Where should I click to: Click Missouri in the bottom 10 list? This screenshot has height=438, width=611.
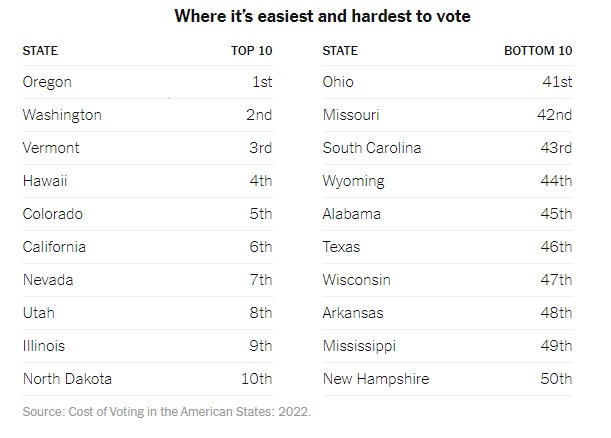pyautogui.click(x=351, y=115)
